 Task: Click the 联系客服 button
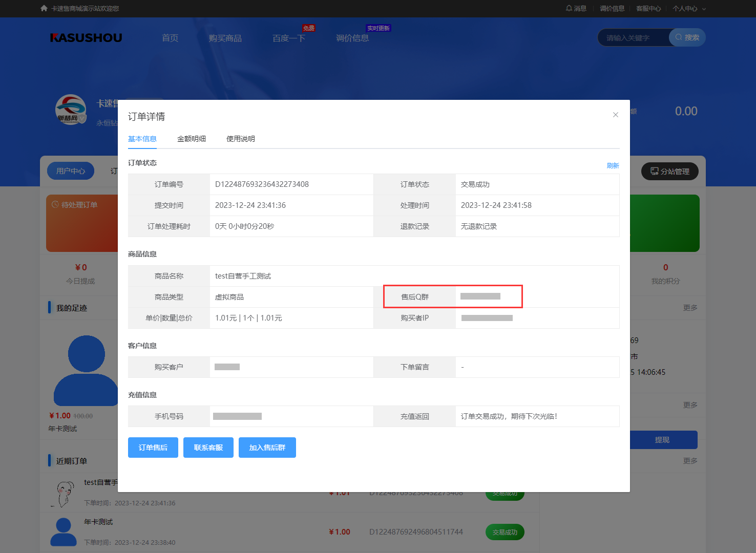(x=208, y=448)
